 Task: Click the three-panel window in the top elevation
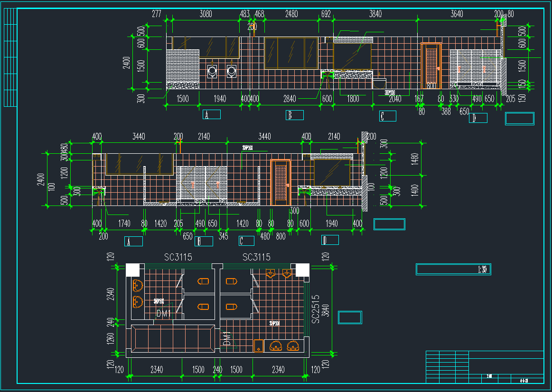[x=291, y=53]
